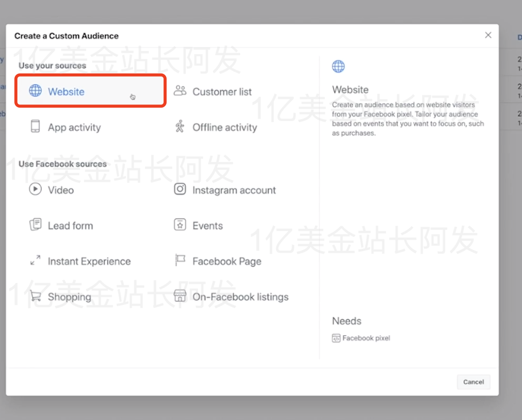This screenshot has height=420, width=522.
Task: Select the Shopping cart icon
Action: tap(35, 297)
